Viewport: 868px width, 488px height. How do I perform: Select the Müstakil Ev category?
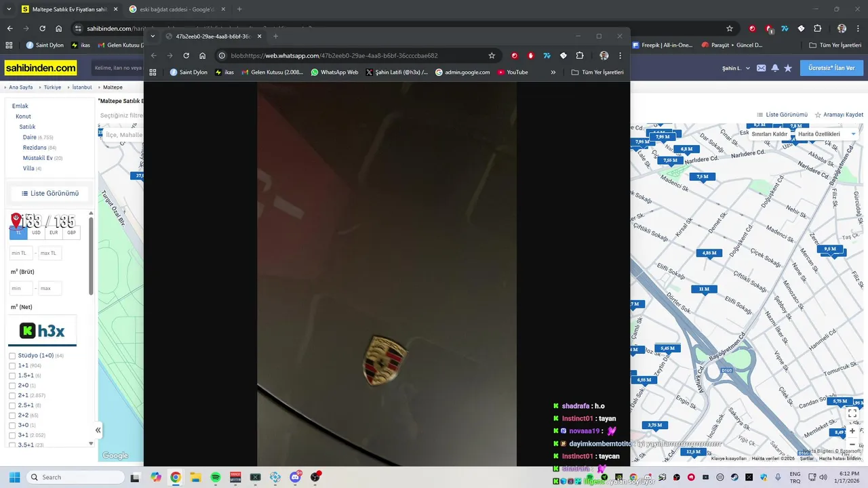point(38,158)
